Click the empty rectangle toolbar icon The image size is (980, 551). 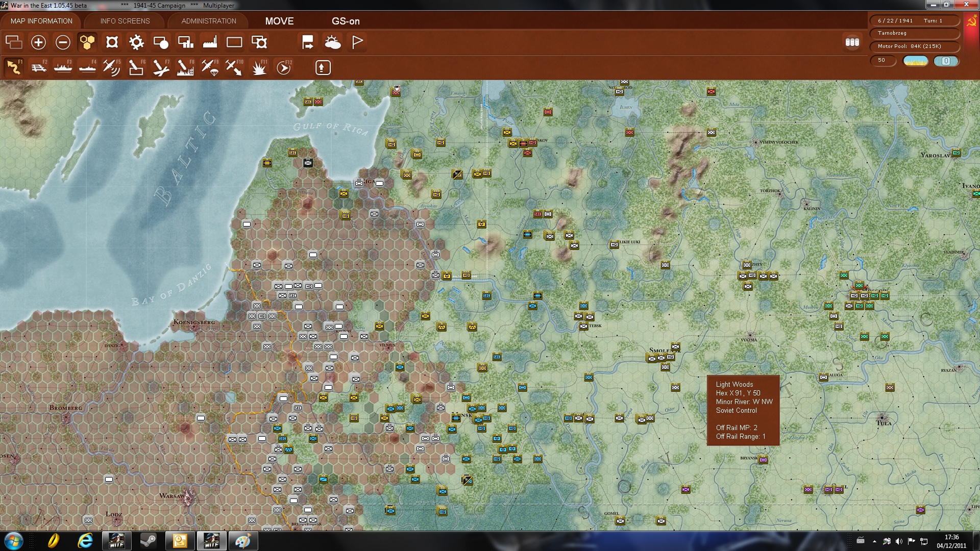(x=234, y=42)
